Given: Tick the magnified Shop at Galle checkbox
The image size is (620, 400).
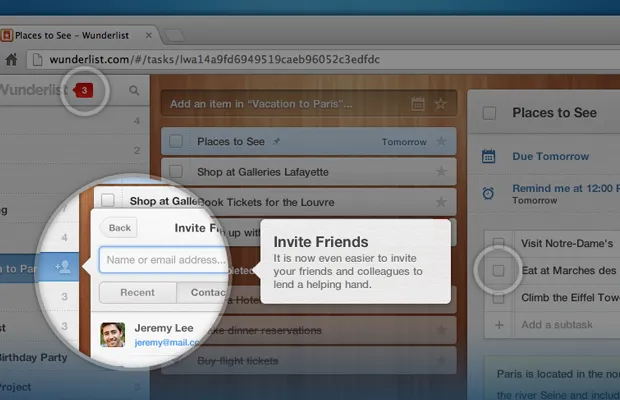Looking at the screenshot, I should click(x=108, y=200).
